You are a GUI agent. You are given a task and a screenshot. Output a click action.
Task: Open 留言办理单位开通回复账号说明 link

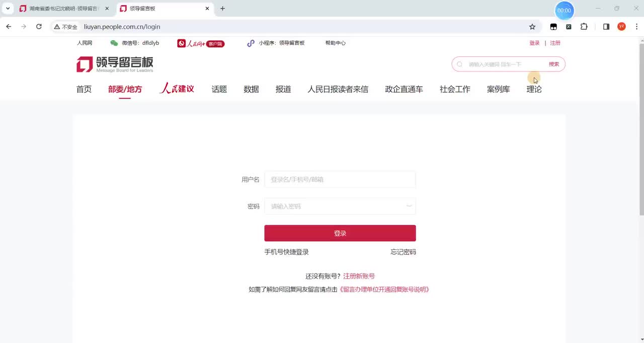click(x=384, y=290)
